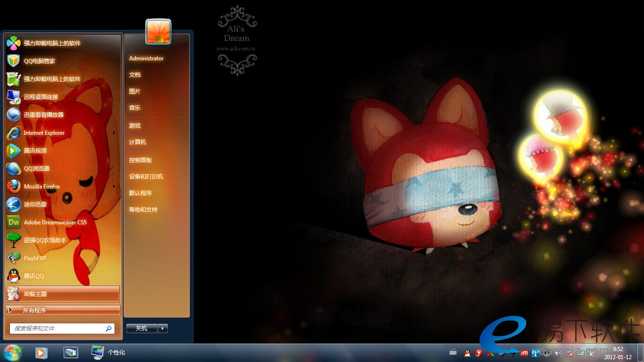Click the 卸载主题 entry
644x362 pixels.
[63, 294]
